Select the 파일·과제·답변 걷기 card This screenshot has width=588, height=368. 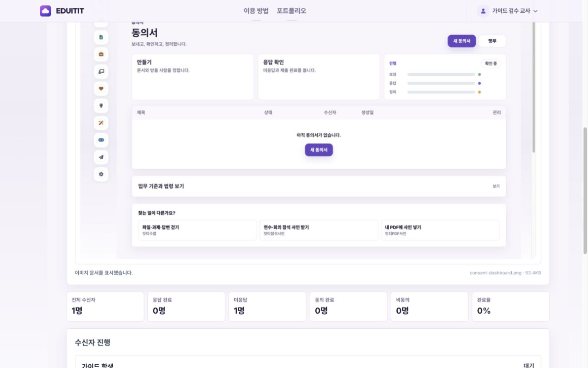(198, 230)
